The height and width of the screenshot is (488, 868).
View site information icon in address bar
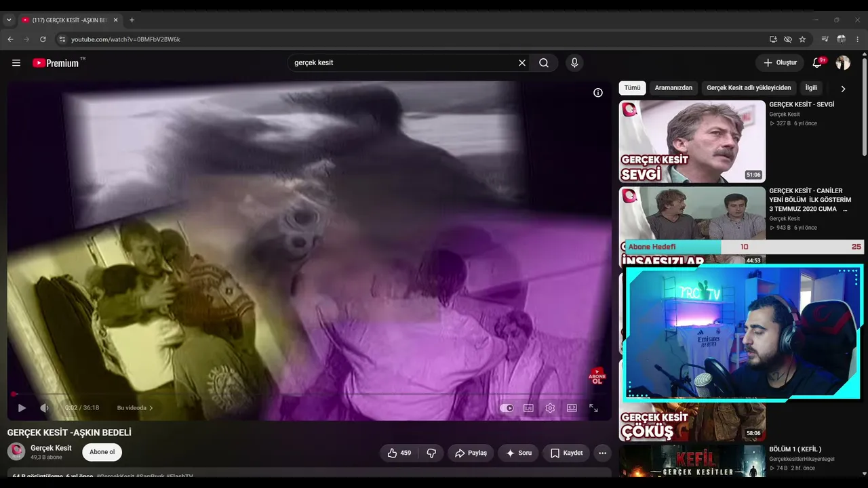62,39
